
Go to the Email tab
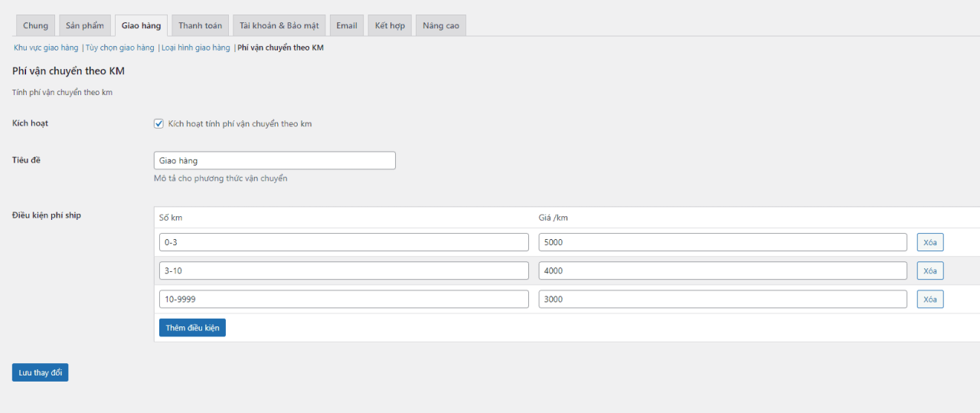[347, 25]
